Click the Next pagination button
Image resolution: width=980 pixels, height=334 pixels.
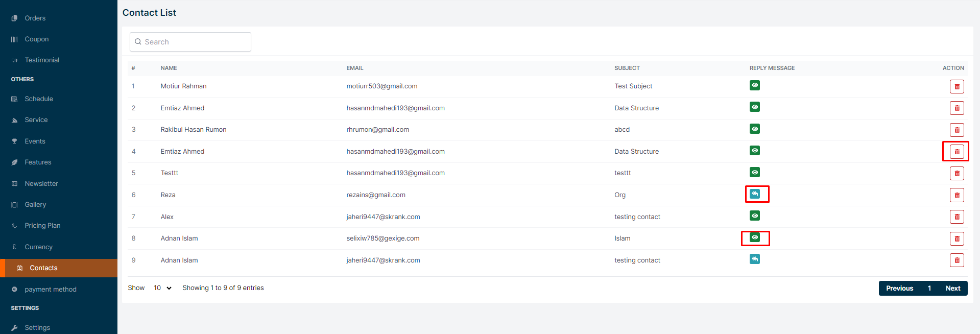952,288
